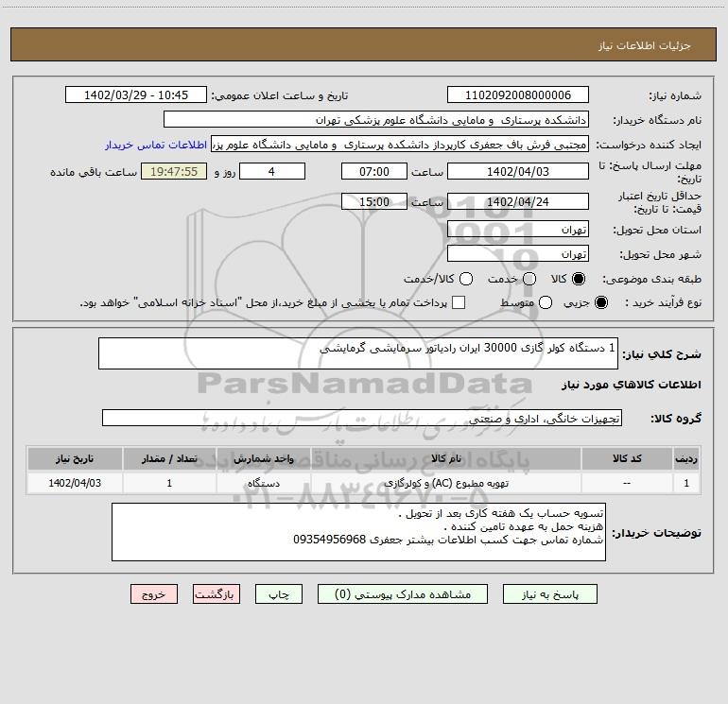This screenshot has height=704, width=728.
Task: Select the خدمت radio button
Action: point(529,279)
